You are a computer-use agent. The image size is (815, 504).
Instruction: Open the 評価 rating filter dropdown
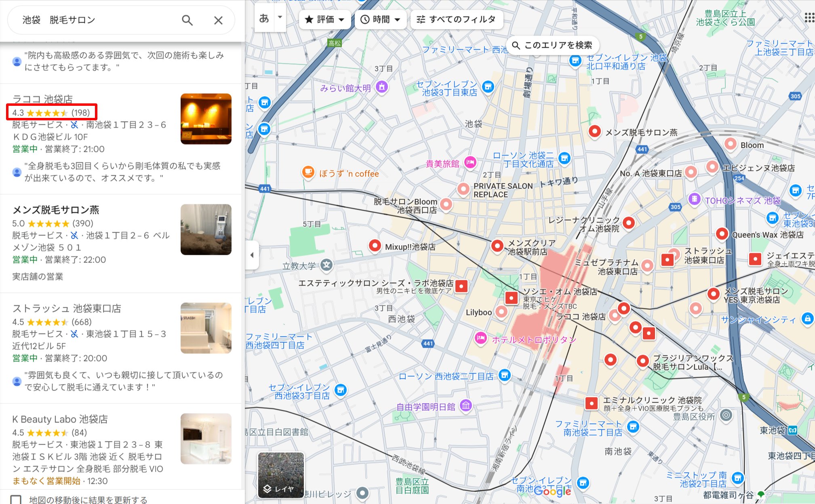(x=324, y=19)
